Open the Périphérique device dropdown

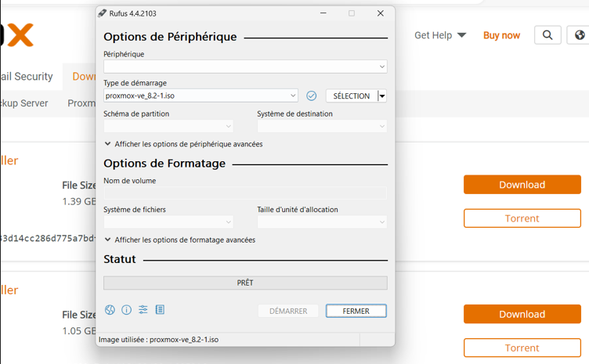pos(245,67)
